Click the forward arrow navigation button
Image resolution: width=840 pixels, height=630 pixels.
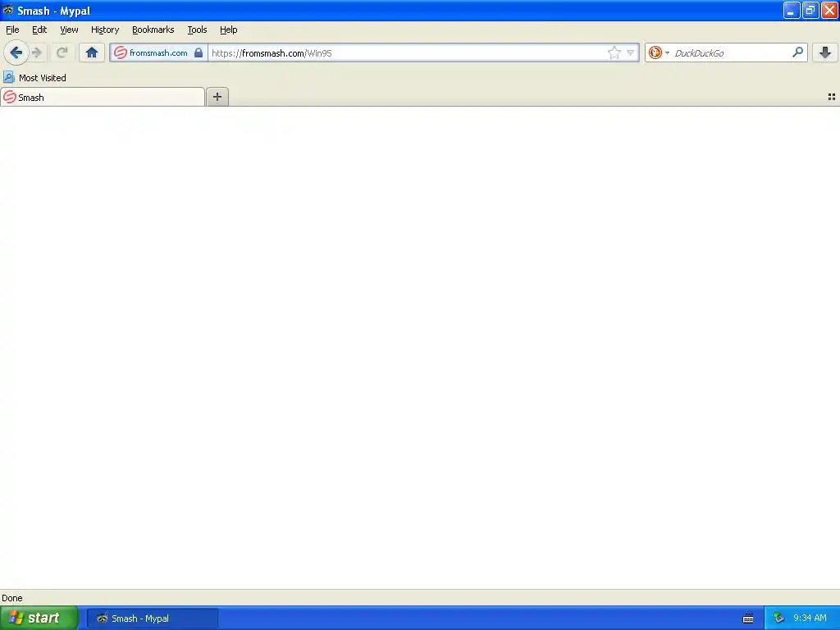coord(37,52)
